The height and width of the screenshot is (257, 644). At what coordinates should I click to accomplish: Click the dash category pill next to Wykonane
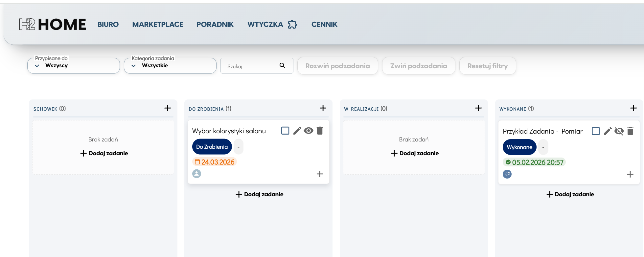click(x=543, y=147)
